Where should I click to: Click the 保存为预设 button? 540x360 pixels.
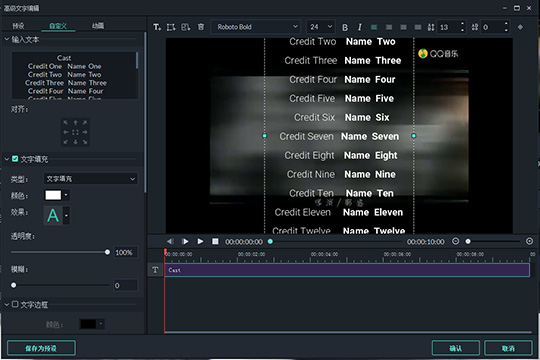(x=41, y=348)
